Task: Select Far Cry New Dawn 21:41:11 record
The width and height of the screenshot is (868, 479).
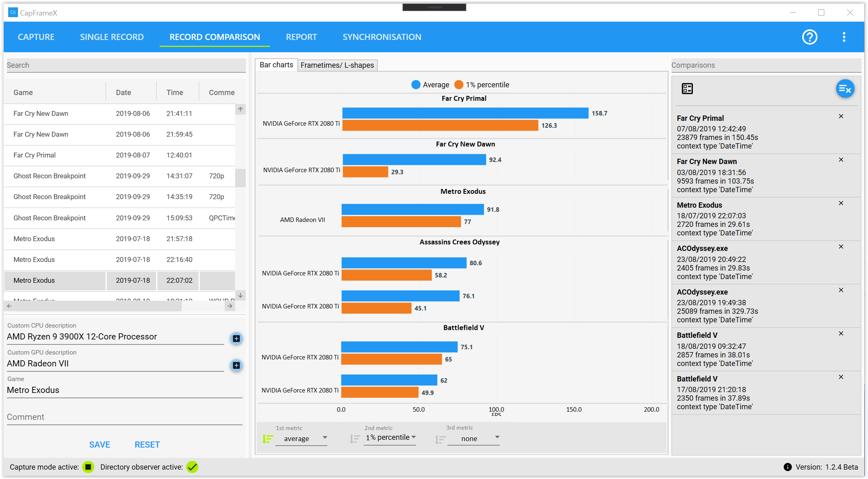Action: [119, 114]
